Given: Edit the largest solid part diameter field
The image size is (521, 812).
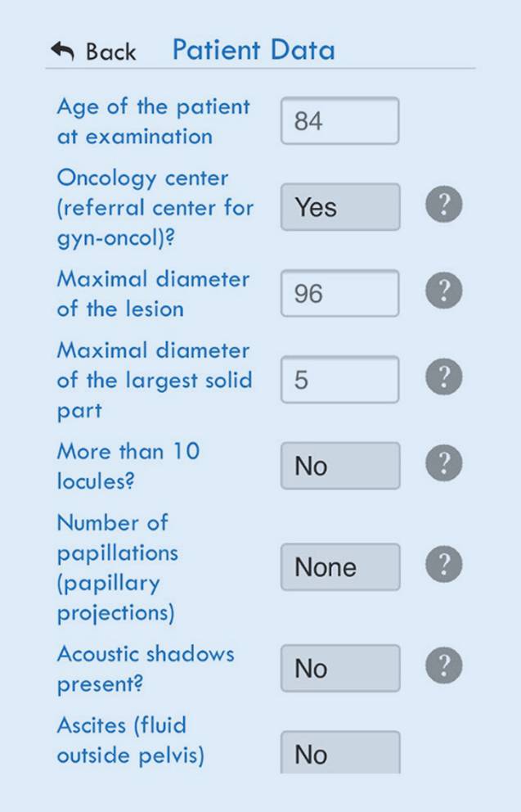Looking at the screenshot, I should pyautogui.click(x=340, y=380).
